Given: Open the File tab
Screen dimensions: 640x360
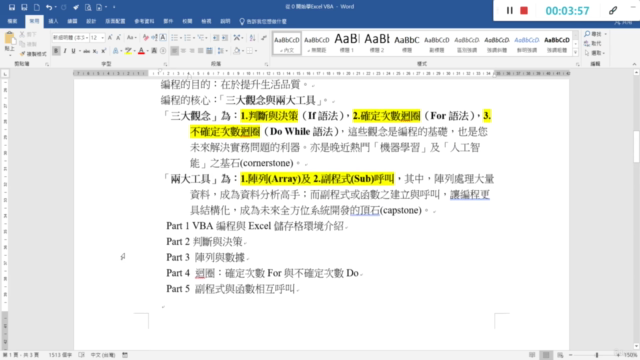Looking at the screenshot, I should pos(12,21).
